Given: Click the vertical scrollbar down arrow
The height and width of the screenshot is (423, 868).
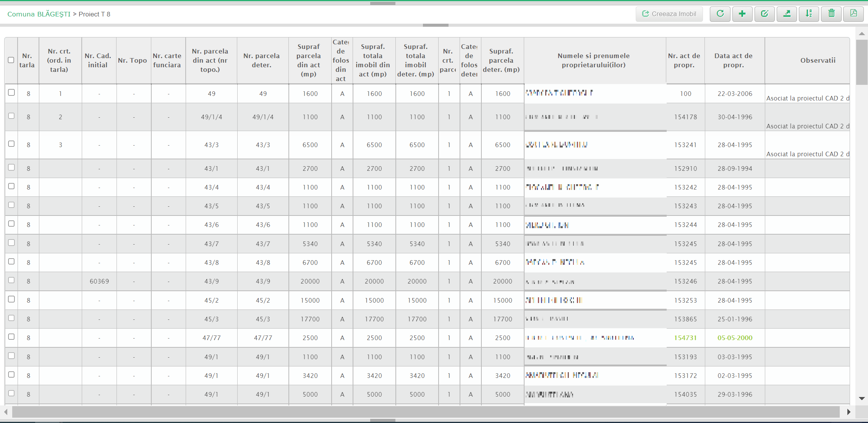Looking at the screenshot, I should click(x=862, y=399).
